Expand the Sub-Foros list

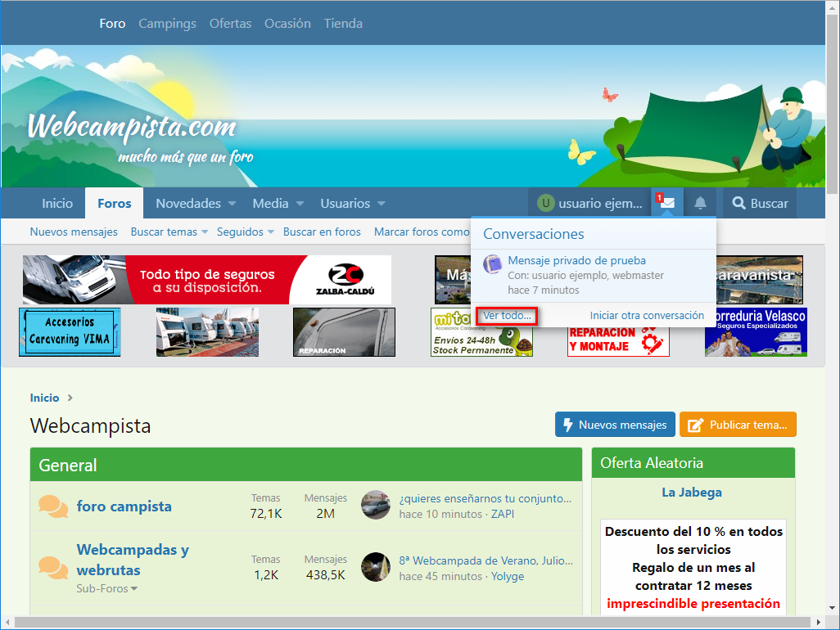point(106,588)
